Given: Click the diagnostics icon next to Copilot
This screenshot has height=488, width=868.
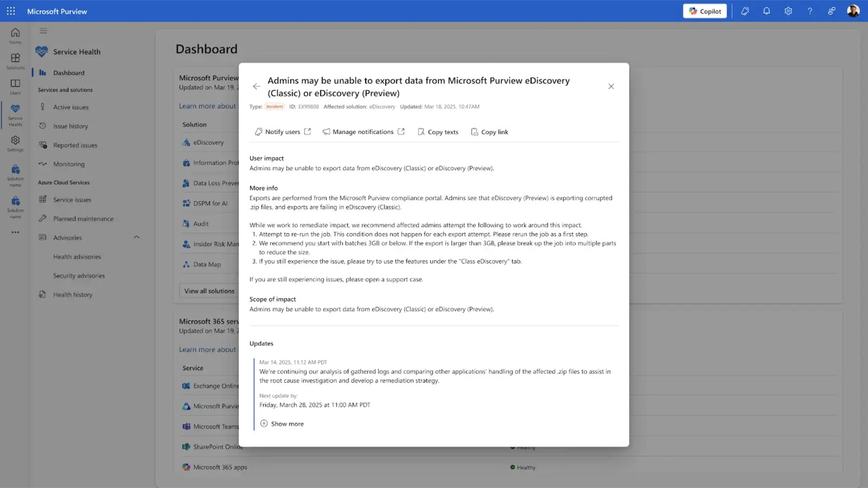Looking at the screenshot, I should coord(745,11).
